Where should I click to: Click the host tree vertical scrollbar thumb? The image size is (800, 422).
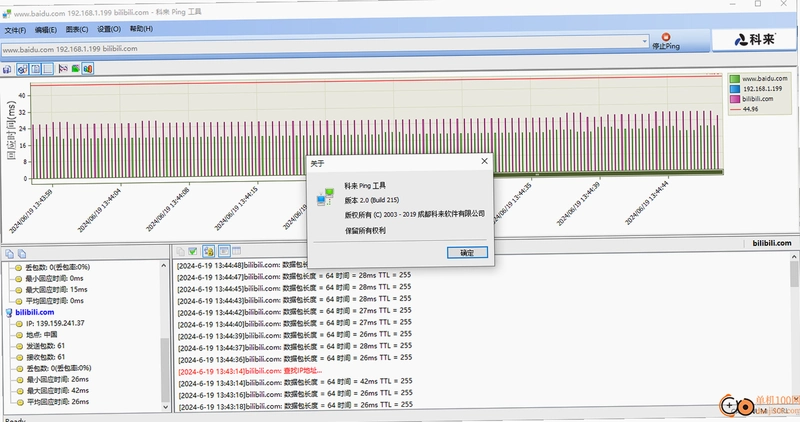click(x=165, y=369)
